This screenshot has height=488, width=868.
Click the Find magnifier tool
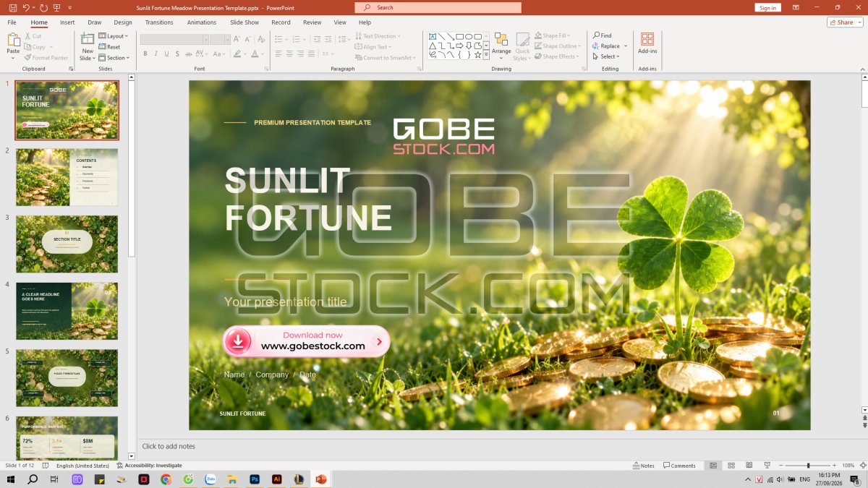[x=602, y=35]
